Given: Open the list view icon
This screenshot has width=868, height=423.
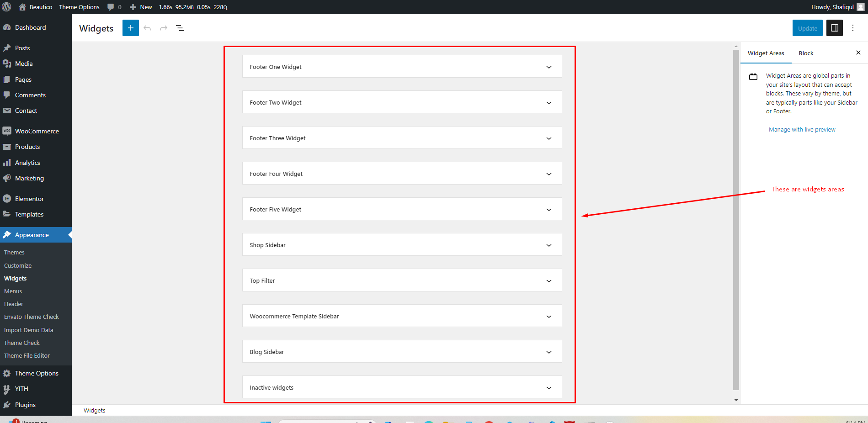Looking at the screenshot, I should [x=180, y=28].
